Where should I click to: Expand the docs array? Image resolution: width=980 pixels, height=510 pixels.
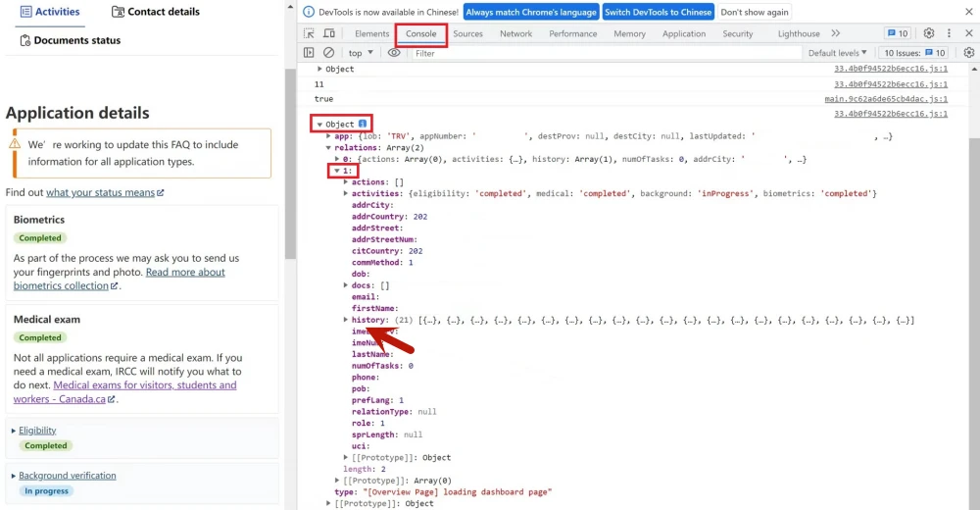346,285
